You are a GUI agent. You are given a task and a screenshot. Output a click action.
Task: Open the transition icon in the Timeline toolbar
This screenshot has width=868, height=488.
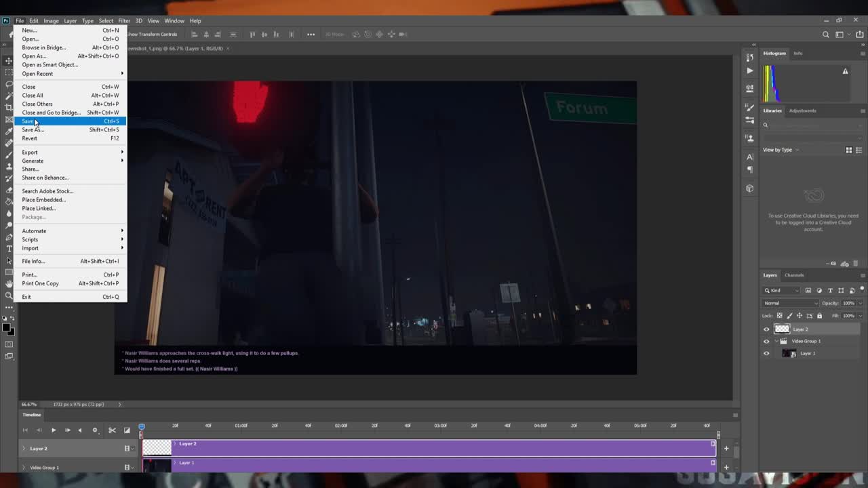tap(127, 430)
